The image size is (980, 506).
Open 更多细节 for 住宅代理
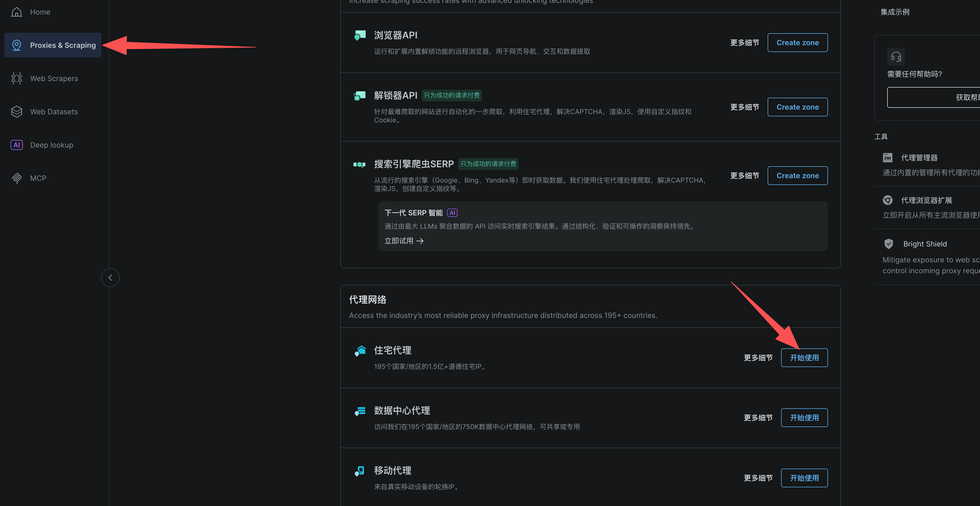(758, 358)
